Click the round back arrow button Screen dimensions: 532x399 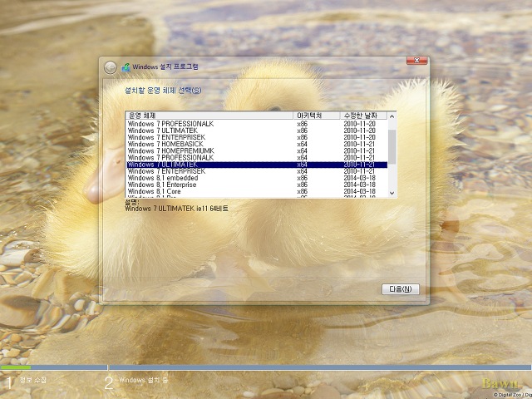[x=111, y=68]
